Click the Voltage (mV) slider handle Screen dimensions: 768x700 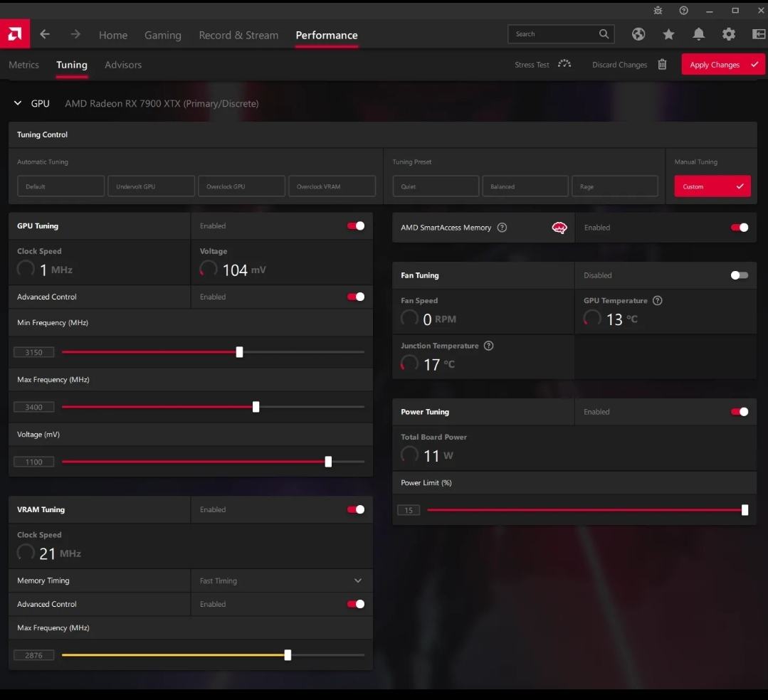(328, 462)
